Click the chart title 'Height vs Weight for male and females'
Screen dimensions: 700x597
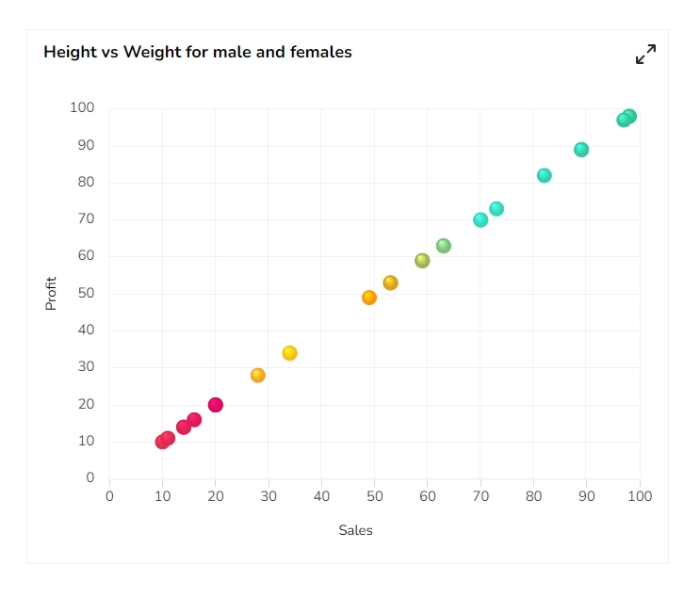(198, 53)
